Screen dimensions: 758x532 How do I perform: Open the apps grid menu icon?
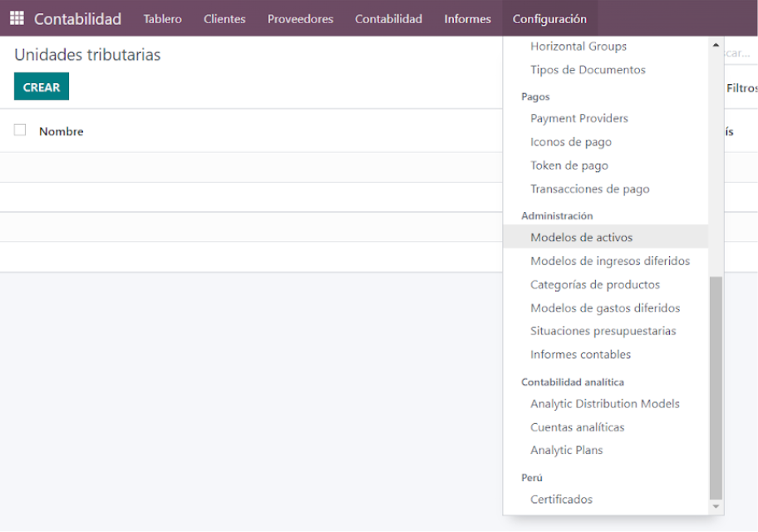[17, 18]
